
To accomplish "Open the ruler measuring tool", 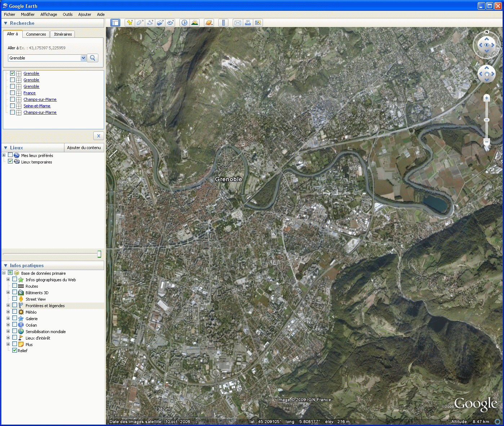I will pos(223,23).
